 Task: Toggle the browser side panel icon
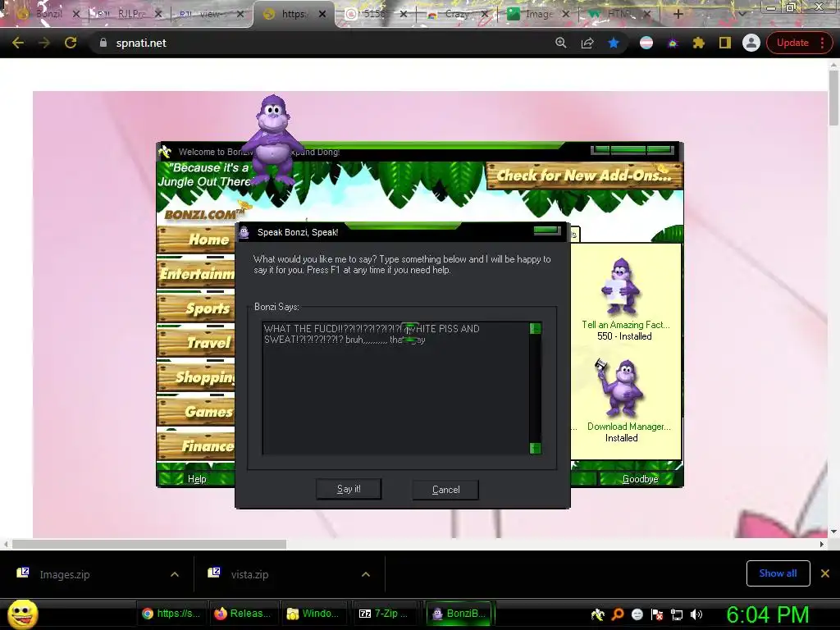725,43
